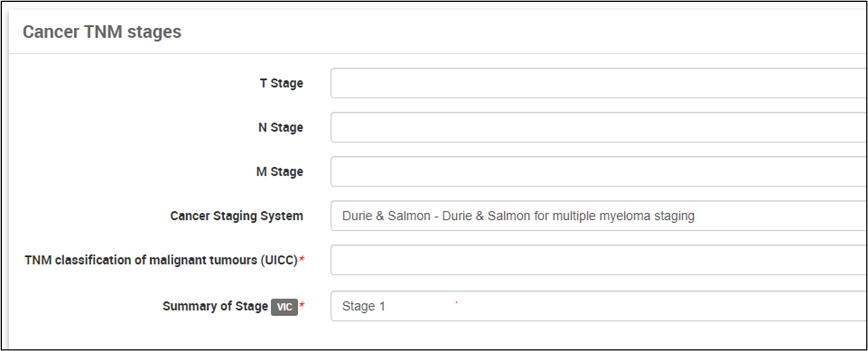Click the Cancer Staging System label
Viewport: 868px width, 351px height.
(x=236, y=216)
